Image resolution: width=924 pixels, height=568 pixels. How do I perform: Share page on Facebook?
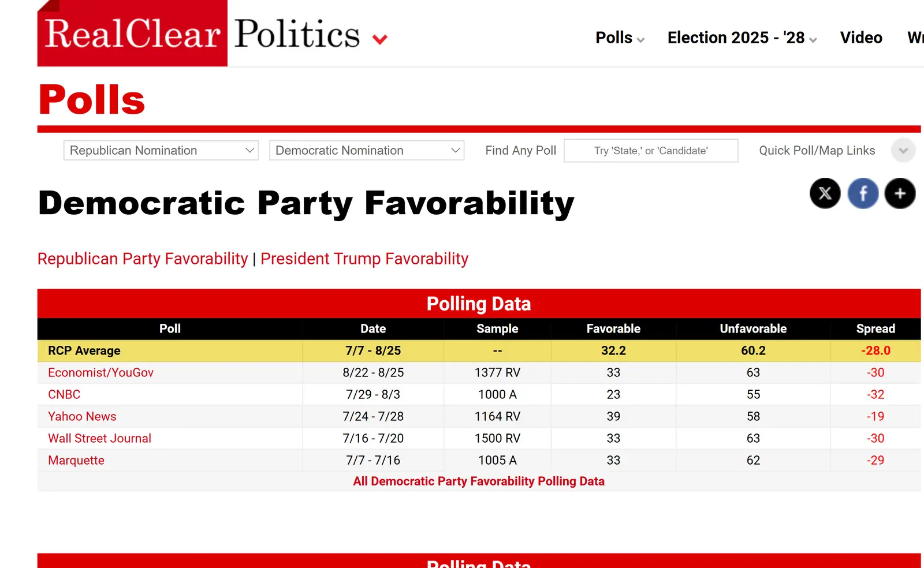click(x=863, y=193)
